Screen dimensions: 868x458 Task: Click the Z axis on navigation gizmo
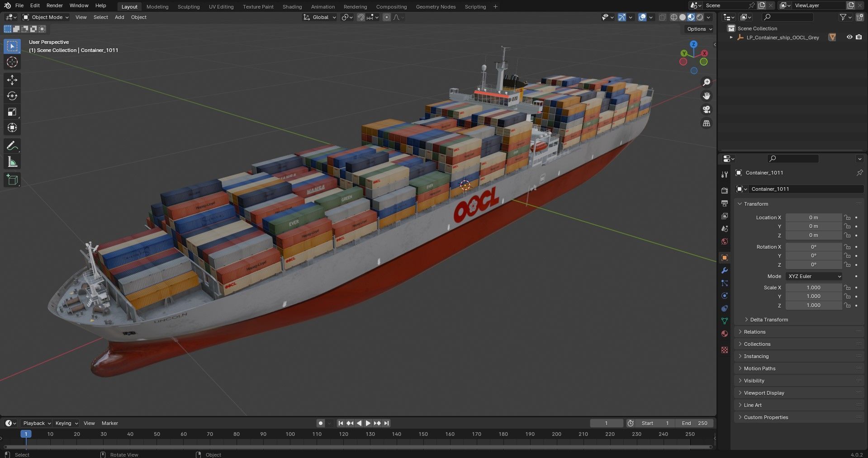click(693, 44)
